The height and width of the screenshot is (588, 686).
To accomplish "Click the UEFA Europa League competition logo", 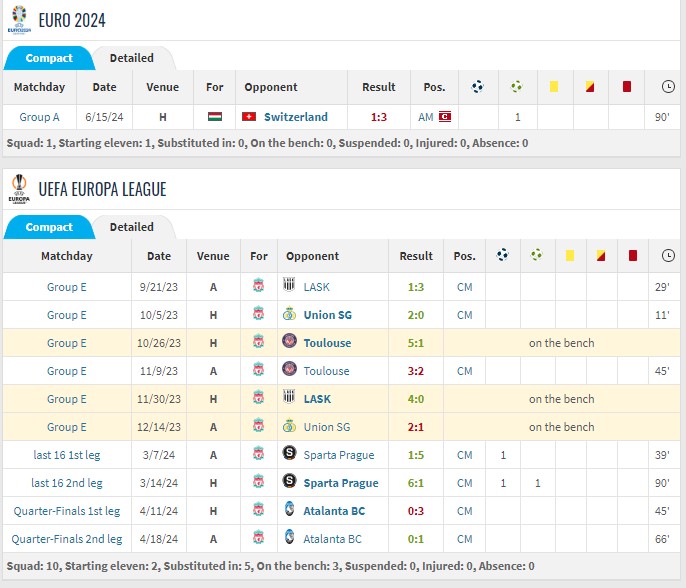I will tap(19, 189).
